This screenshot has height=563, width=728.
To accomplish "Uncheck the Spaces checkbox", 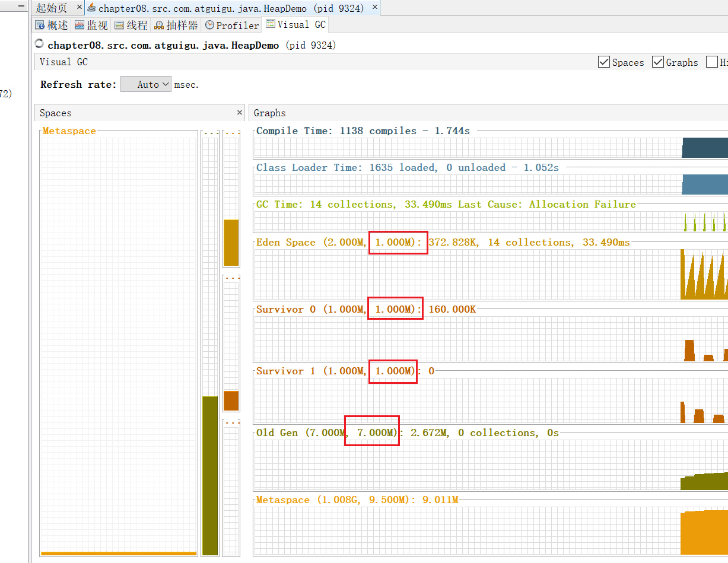I will tap(604, 62).
